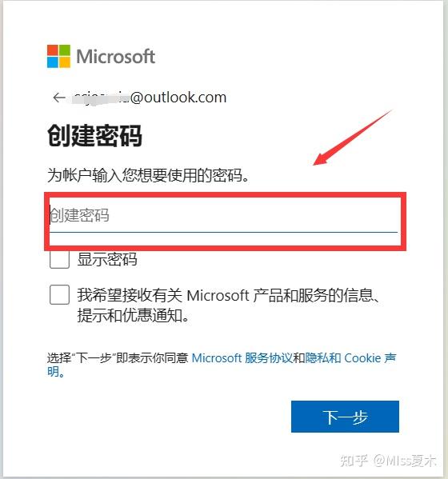Click the green square in Microsoft logo

65,50
